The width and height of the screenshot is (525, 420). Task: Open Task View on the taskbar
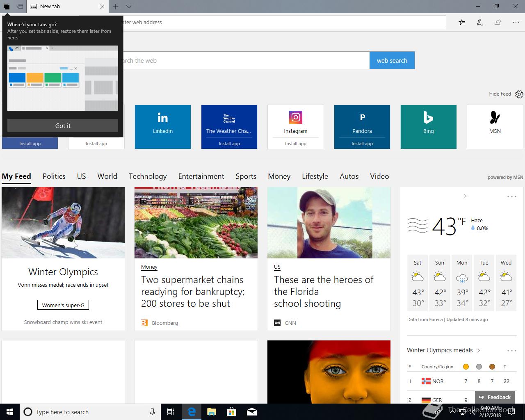tap(171, 412)
